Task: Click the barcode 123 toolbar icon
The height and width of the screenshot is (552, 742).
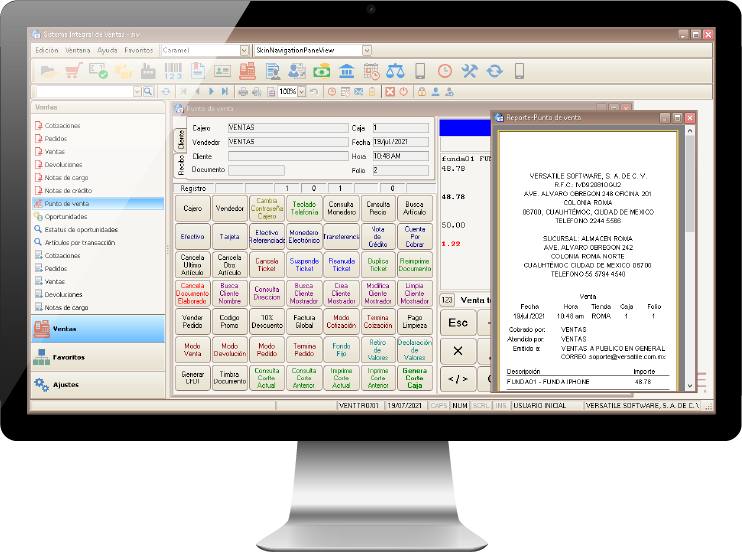Action: (x=173, y=71)
